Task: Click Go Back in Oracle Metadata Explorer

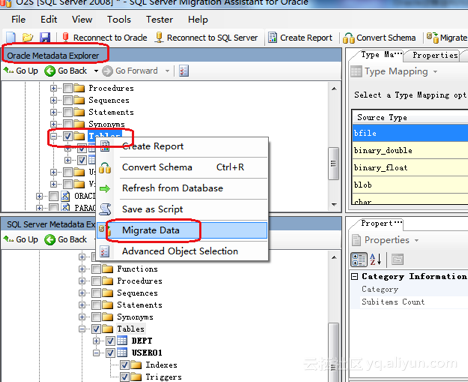Action: [66, 71]
